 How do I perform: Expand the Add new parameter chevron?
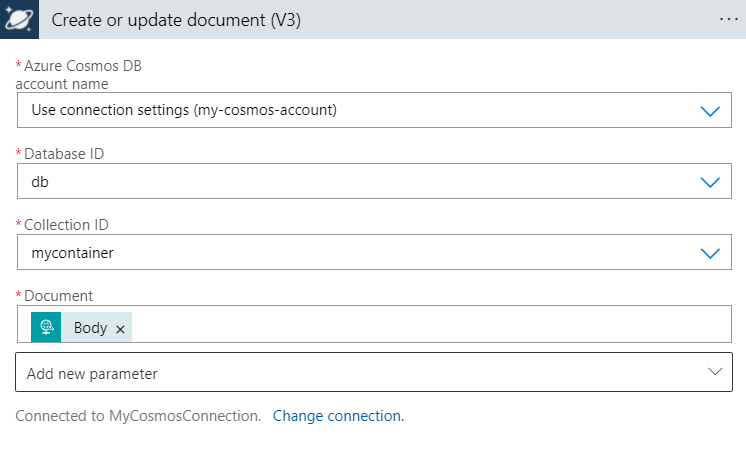click(715, 372)
